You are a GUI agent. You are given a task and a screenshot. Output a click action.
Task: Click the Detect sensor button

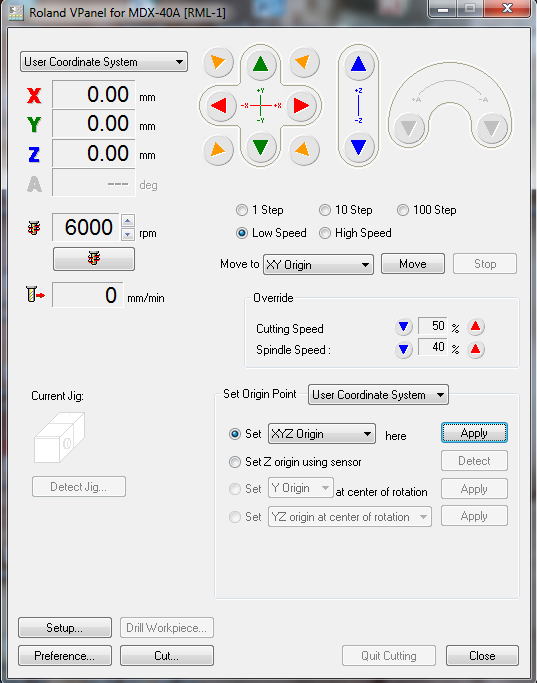474,461
